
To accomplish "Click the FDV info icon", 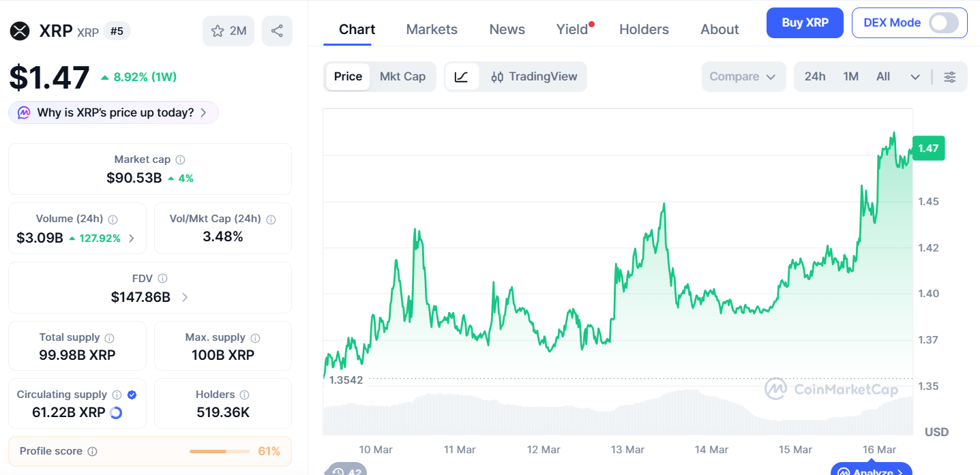I will tap(162, 278).
